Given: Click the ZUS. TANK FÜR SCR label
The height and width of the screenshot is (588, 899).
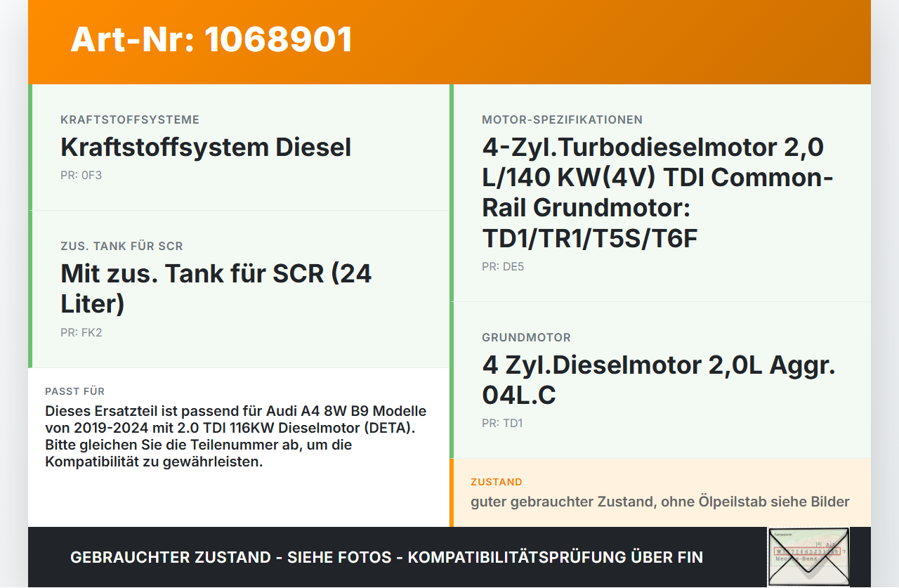Looking at the screenshot, I should click(122, 247).
